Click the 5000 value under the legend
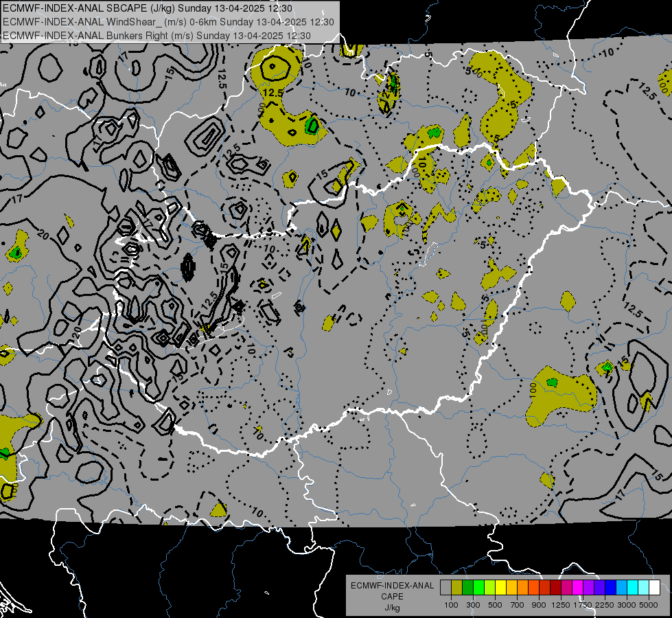This screenshot has height=618, width=672. point(649,605)
